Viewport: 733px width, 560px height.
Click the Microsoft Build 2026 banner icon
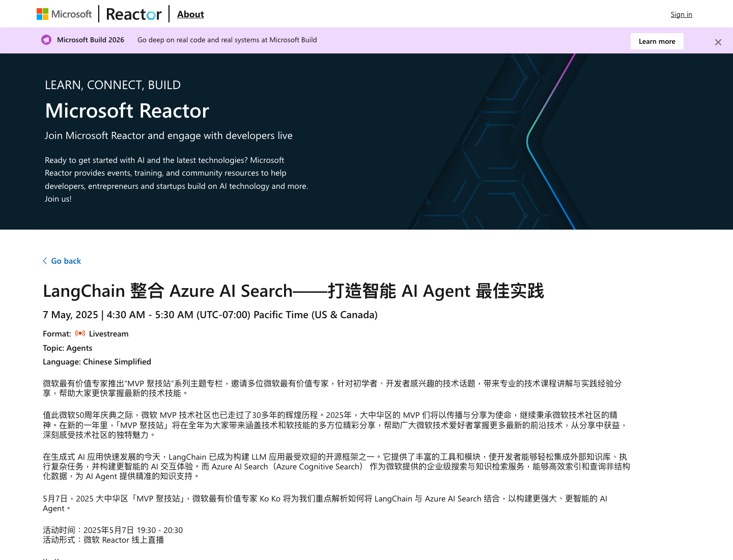pyautogui.click(x=46, y=40)
